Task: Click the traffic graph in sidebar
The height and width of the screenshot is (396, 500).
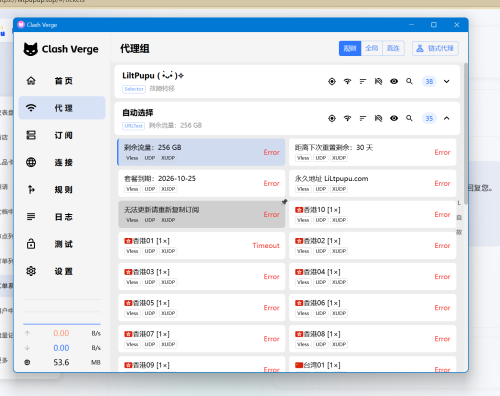Action: (x=62, y=312)
